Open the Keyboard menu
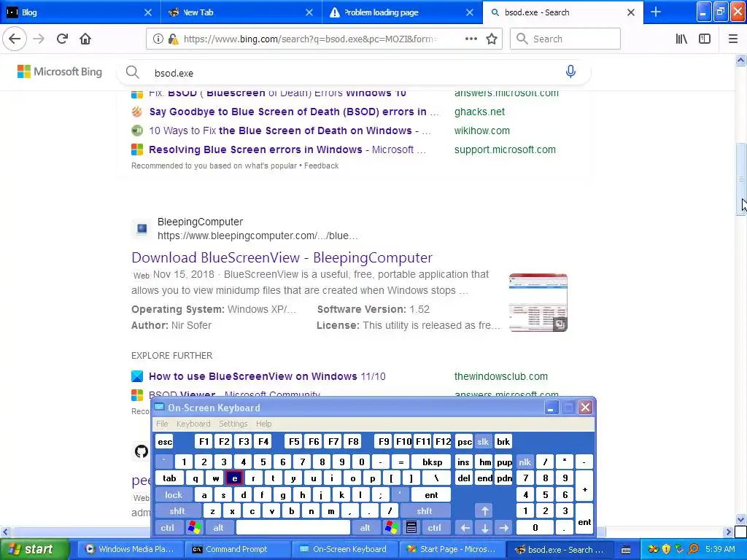Screen dimensions: 747x560 coord(193,424)
